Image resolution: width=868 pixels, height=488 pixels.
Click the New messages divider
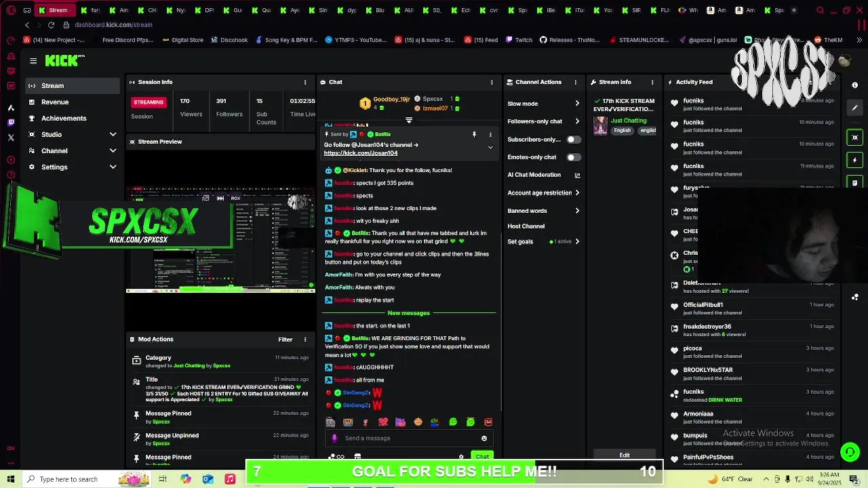click(x=409, y=313)
